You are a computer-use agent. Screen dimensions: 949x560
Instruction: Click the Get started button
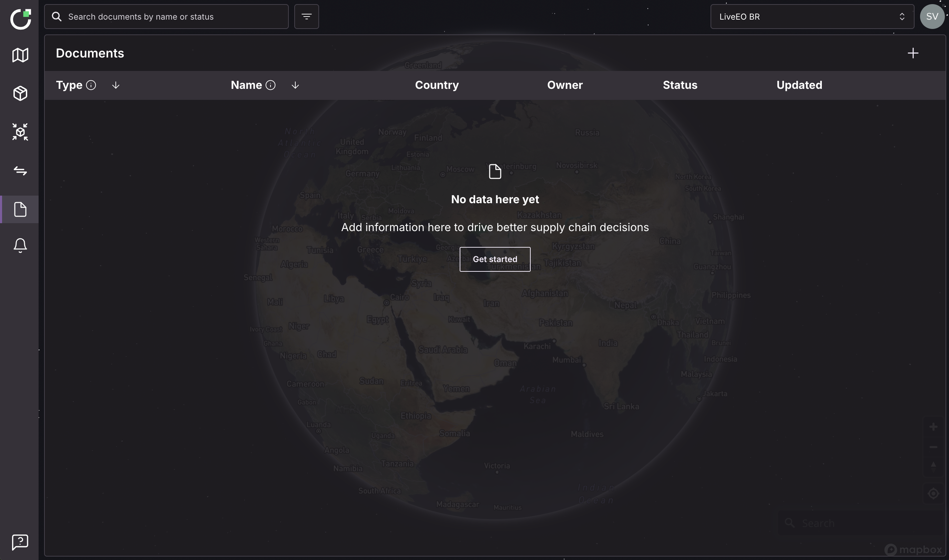tap(494, 259)
